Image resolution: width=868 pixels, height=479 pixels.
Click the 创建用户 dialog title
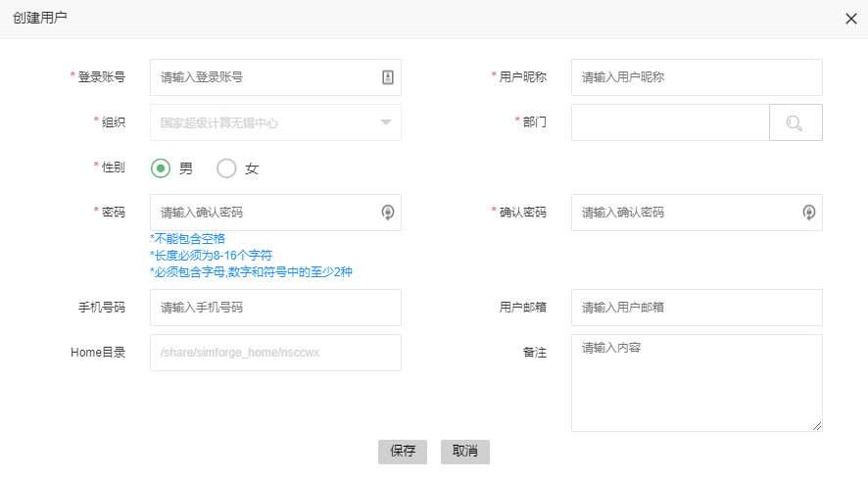[x=40, y=18]
